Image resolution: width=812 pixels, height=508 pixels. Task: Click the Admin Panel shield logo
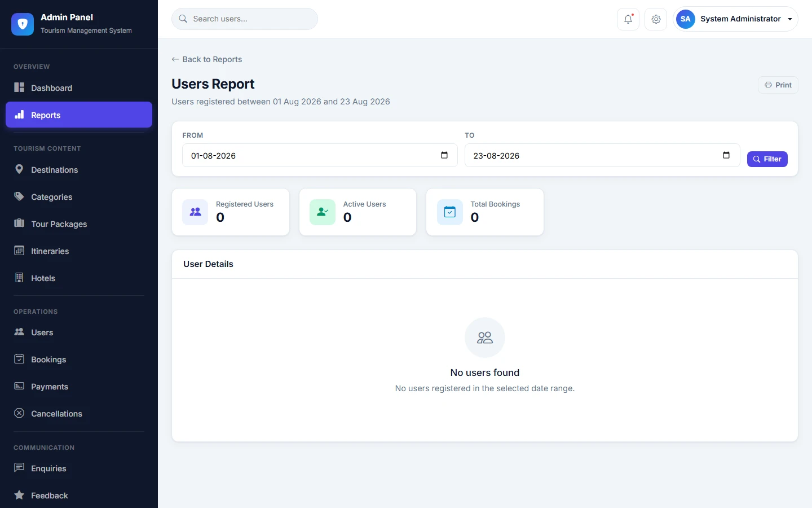coord(23,24)
